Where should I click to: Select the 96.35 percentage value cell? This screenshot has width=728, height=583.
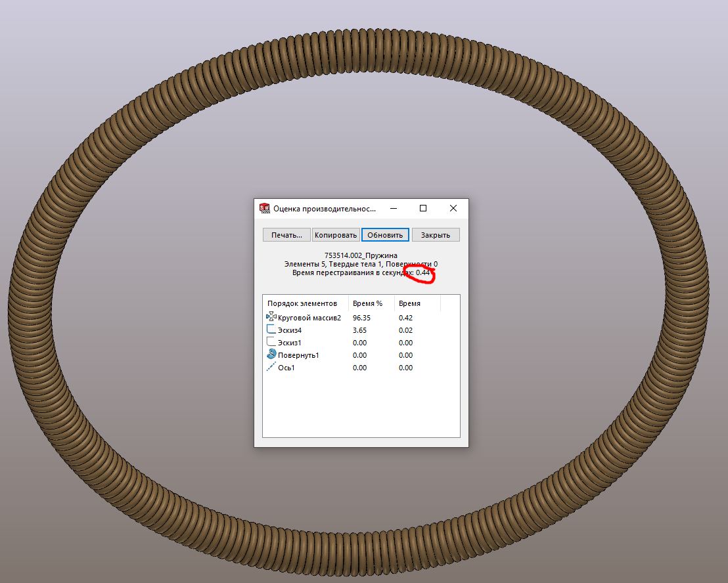point(361,318)
